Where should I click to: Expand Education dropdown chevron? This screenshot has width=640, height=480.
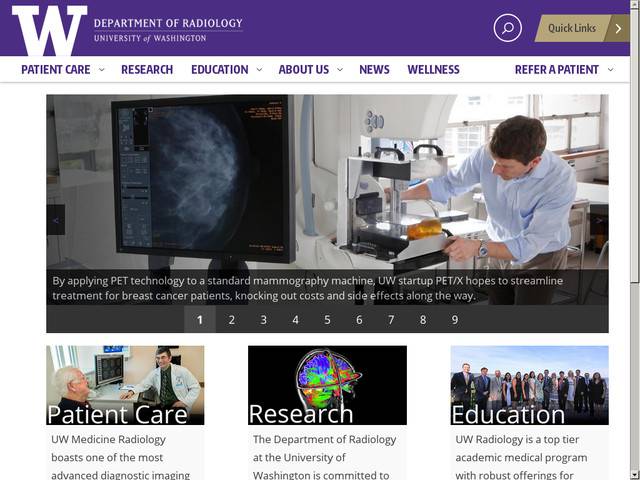(x=259, y=69)
